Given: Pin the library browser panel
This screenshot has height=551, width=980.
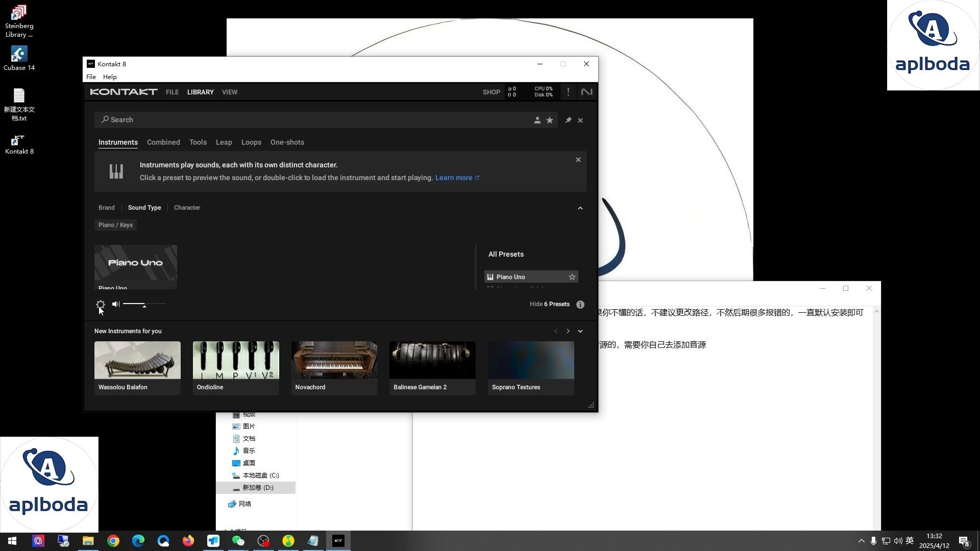Looking at the screenshot, I should click(x=568, y=120).
